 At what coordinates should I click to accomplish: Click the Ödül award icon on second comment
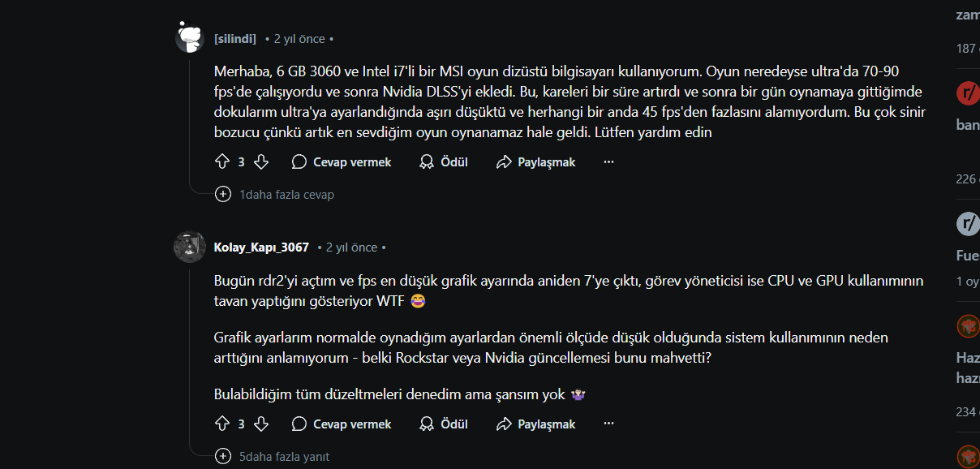pos(427,424)
